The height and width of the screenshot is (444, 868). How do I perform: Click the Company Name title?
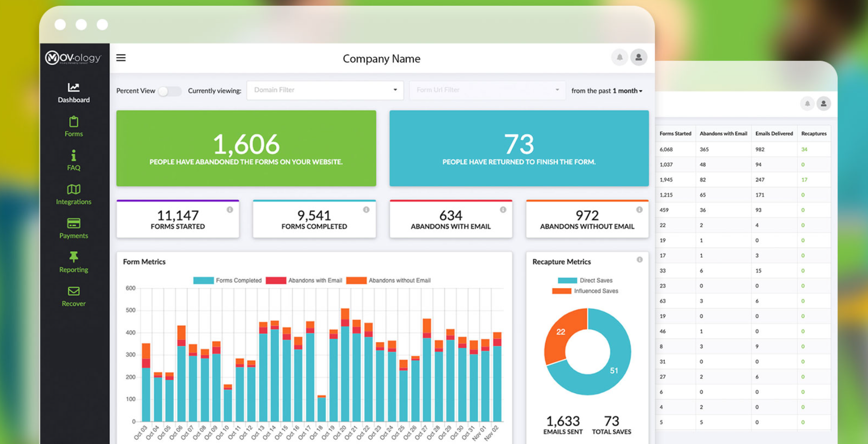pos(382,58)
